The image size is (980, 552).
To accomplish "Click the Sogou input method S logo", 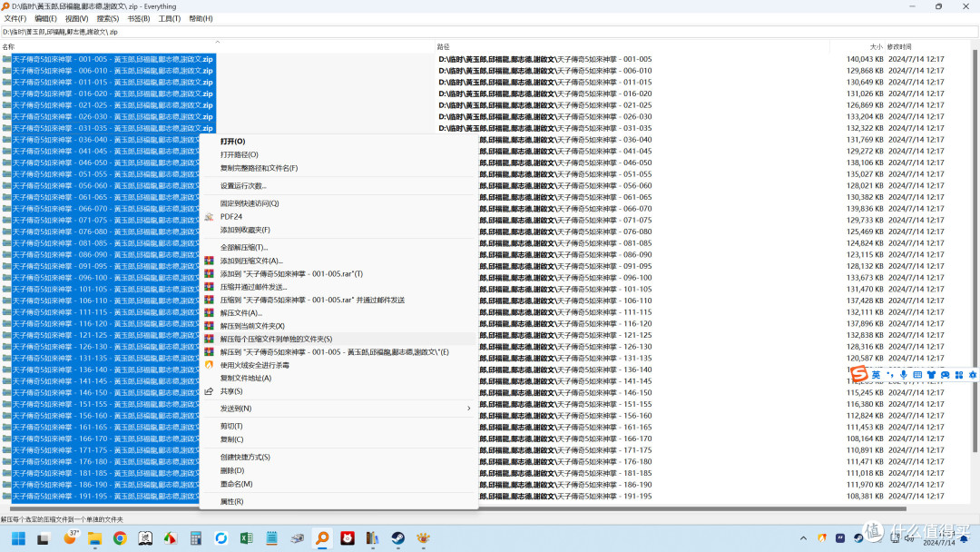I will click(859, 374).
